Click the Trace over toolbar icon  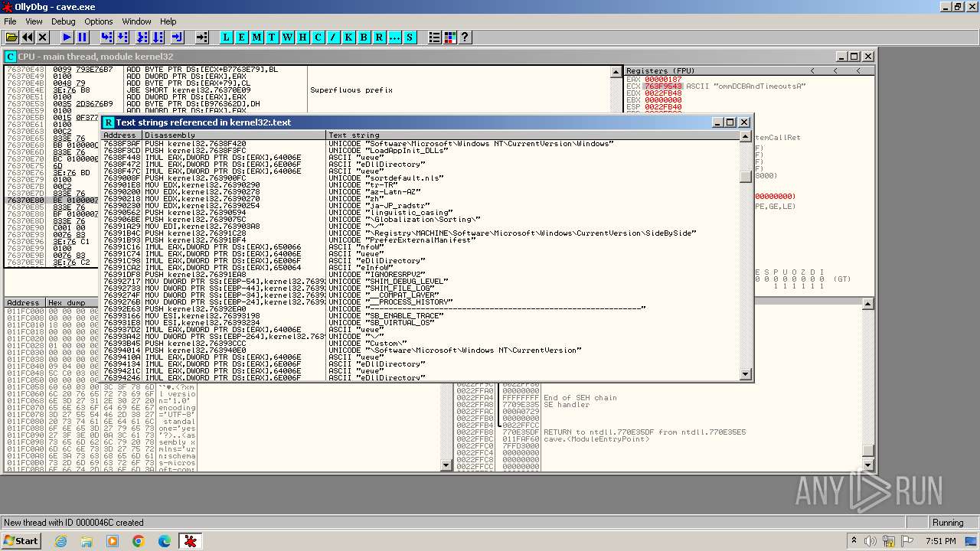pos(158,37)
